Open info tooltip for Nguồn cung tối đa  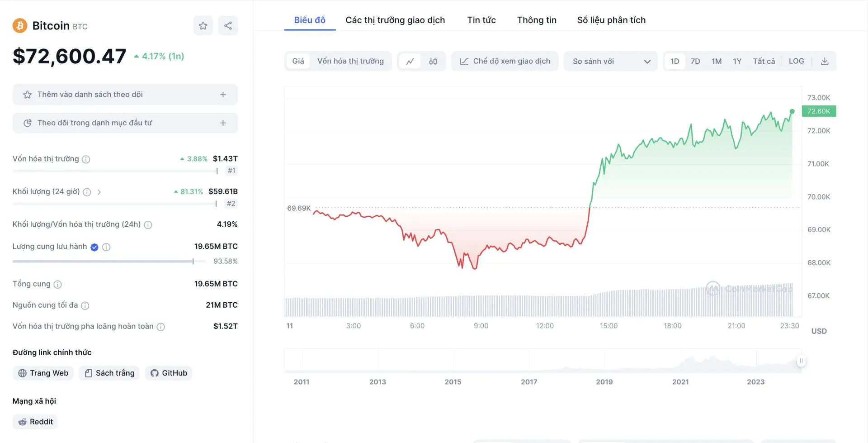tap(85, 306)
